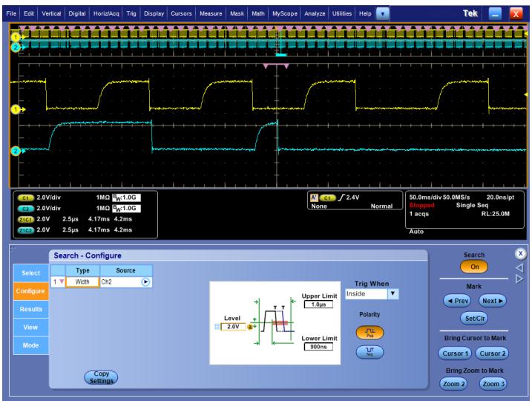
Task: Click the C1 channel badge
Action: click(x=26, y=198)
